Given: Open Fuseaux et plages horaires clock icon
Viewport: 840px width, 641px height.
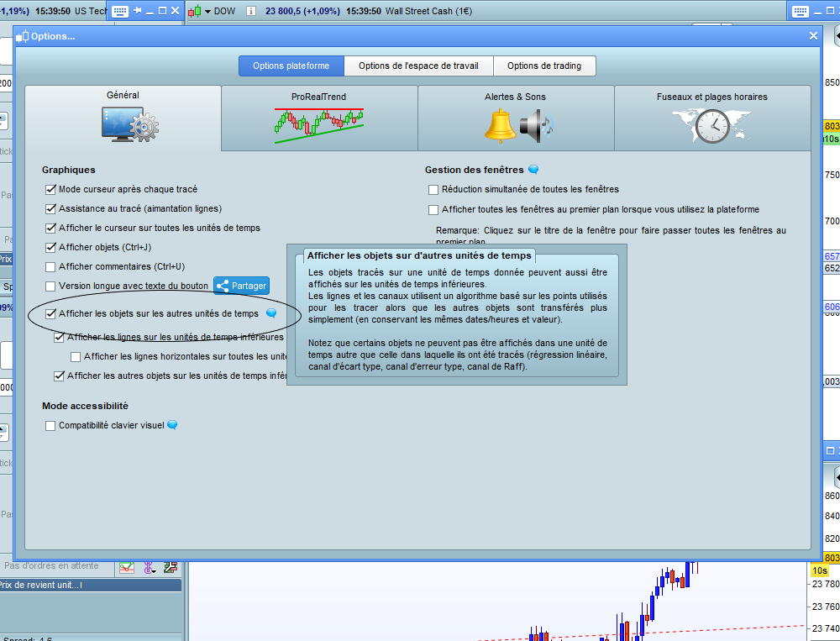Looking at the screenshot, I should pos(712,126).
